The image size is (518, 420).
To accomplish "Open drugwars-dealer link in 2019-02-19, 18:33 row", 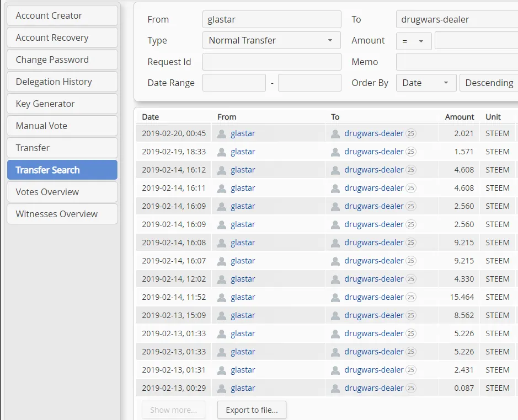I will (x=374, y=152).
